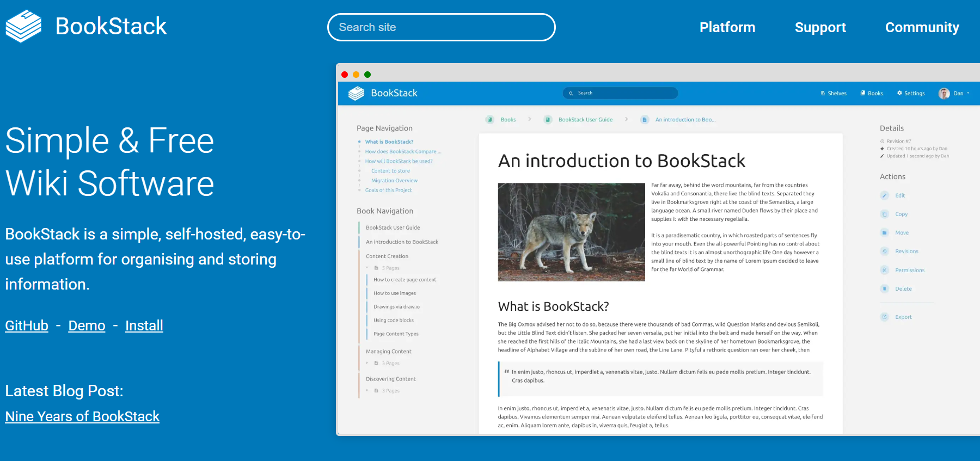Jump to 'What is BookStack?' in Page Navigation
This screenshot has height=461, width=980.
pos(389,142)
